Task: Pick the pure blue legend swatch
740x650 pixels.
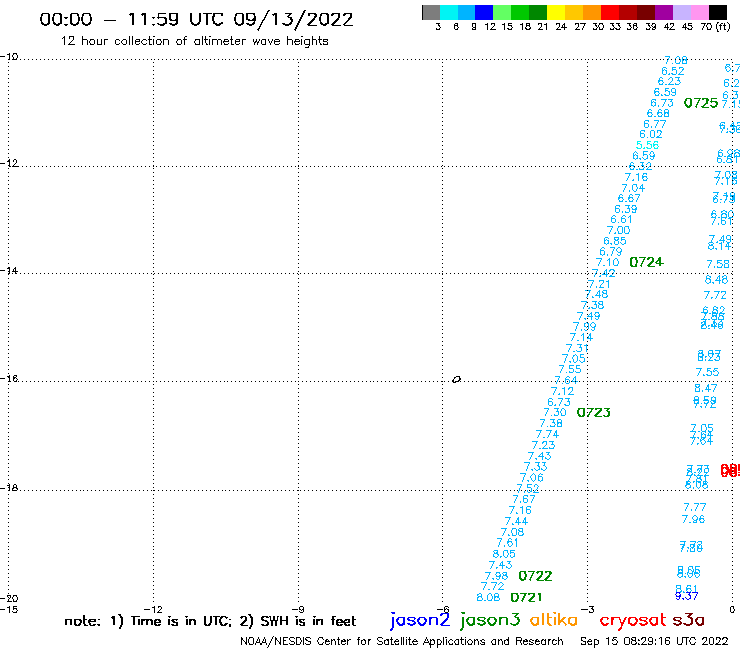Action: [x=484, y=12]
